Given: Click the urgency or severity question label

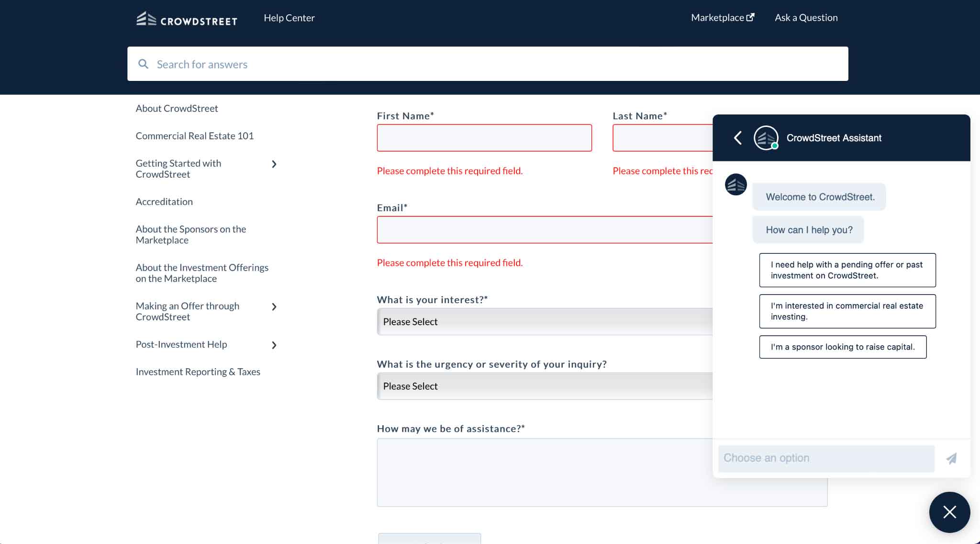Looking at the screenshot, I should click(491, 364).
